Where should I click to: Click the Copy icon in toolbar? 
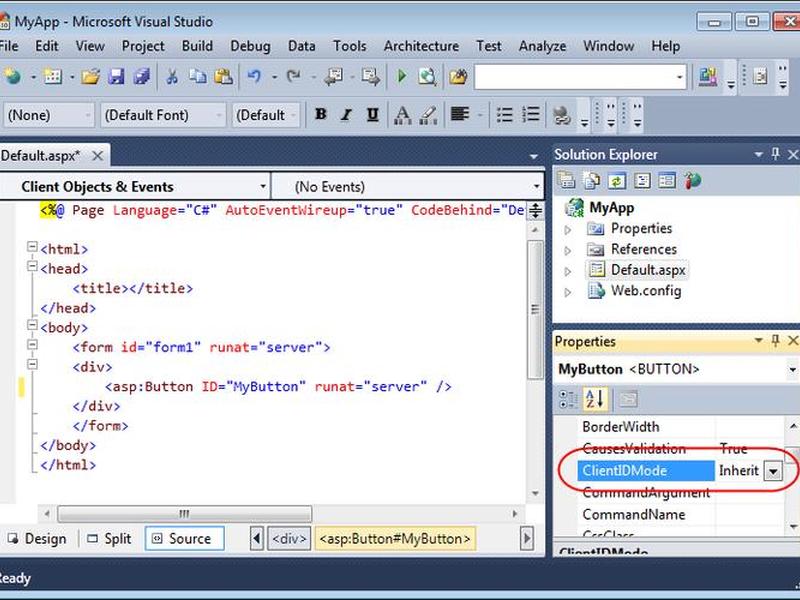(x=197, y=77)
